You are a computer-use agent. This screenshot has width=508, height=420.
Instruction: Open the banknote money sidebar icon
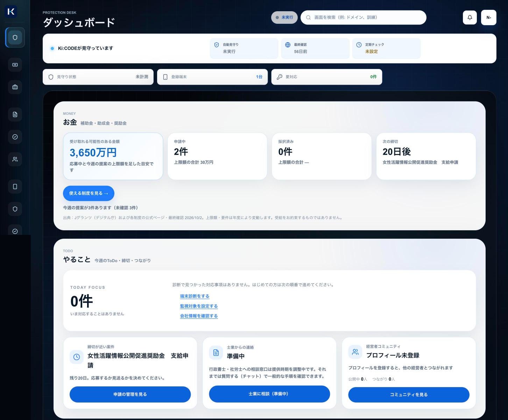coord(15,65)
